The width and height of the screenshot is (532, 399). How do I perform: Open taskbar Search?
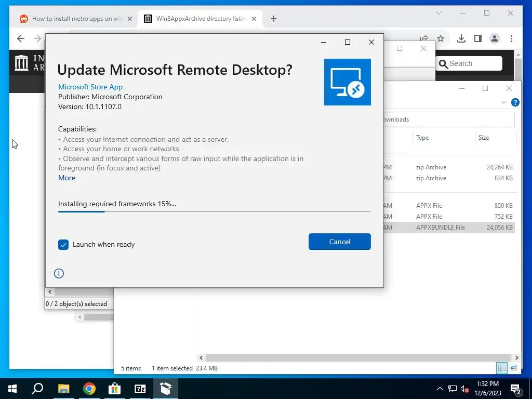click(37, 389)
